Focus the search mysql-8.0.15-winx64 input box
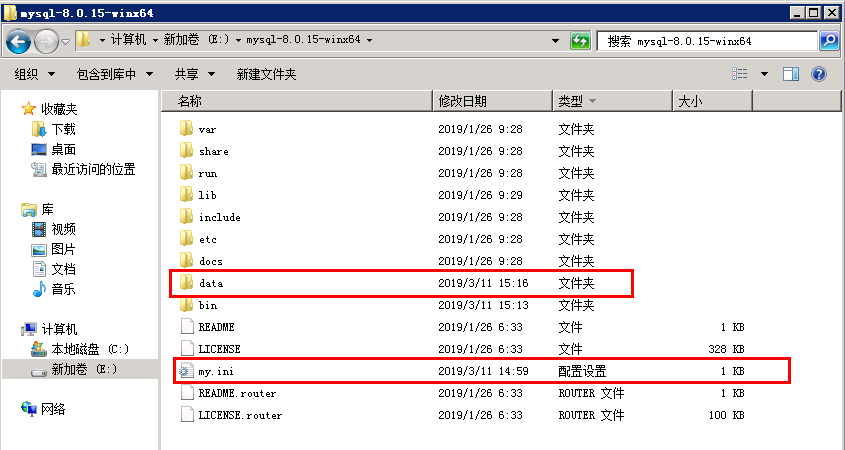845x450 pixels. click(708, 41)
